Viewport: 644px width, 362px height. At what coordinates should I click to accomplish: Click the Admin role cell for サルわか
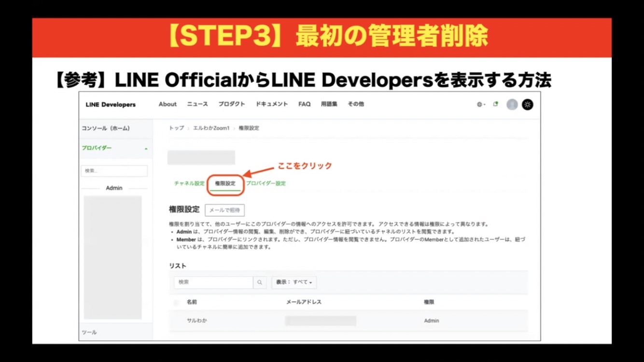(x=432, y=320)
